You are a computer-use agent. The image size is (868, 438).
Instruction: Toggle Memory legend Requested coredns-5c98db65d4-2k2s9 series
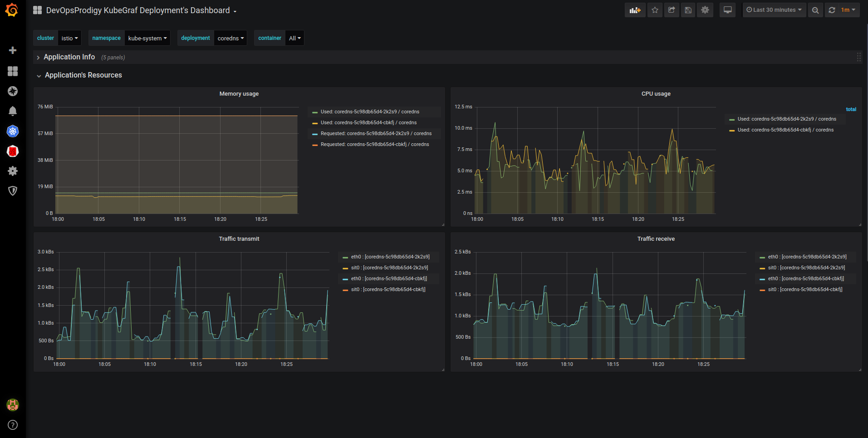click(x=376, y=133)
